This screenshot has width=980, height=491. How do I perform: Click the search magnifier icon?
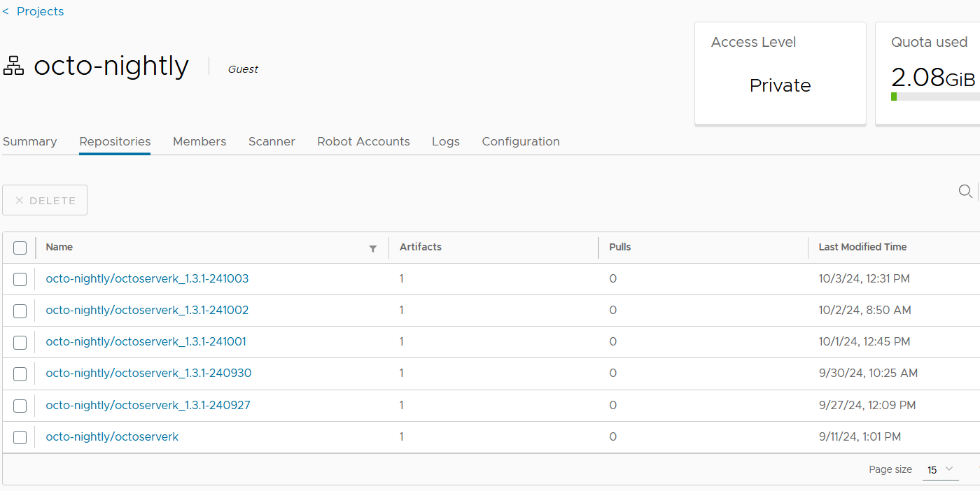(x=965, y=191)
